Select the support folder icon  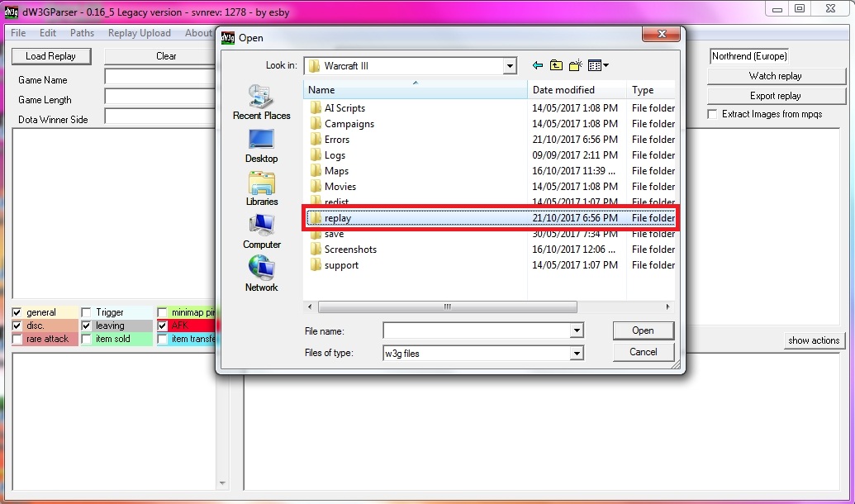[316, 265]
